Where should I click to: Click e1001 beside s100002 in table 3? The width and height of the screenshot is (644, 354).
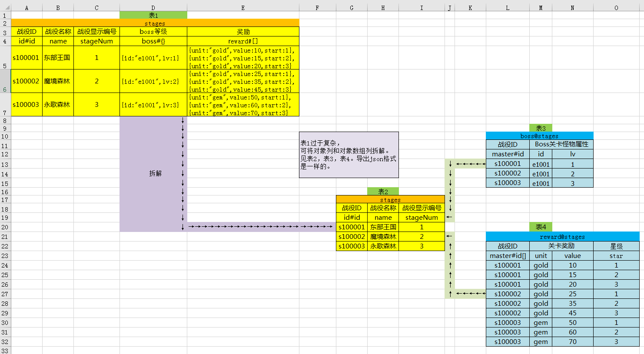pos(541,174)
